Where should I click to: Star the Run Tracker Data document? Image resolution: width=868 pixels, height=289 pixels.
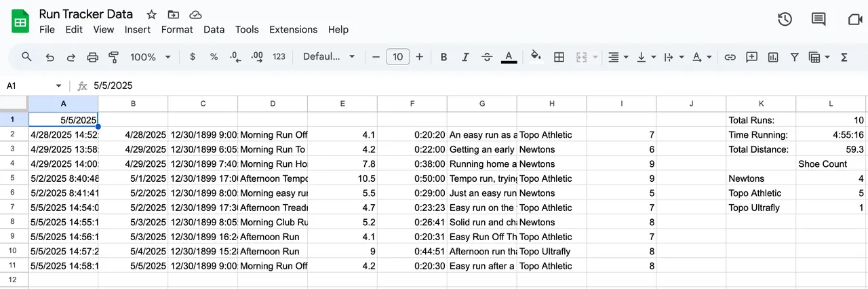tap(152, 14)
